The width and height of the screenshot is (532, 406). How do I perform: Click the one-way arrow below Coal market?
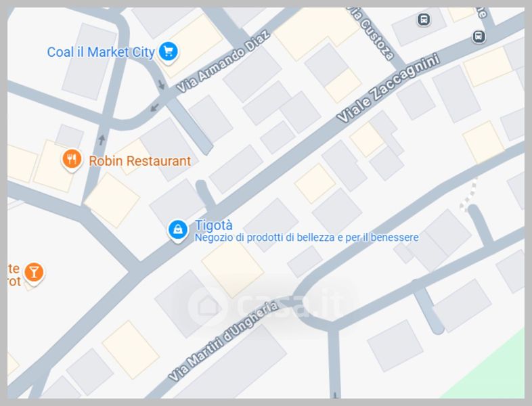tap(162, 85)
